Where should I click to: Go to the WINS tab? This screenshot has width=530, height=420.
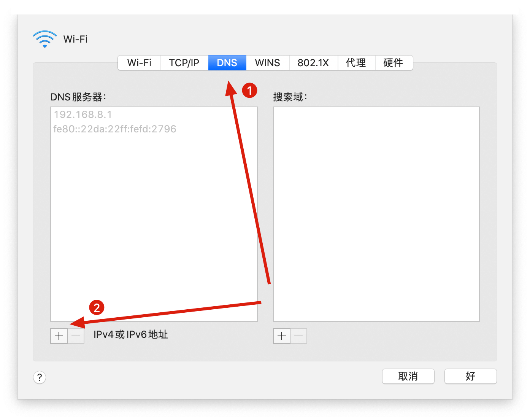267,63
